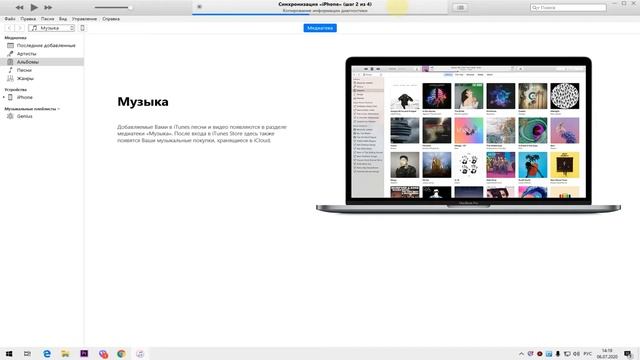The width and height of the screenshot is (640, 360).
Task: Go back with the left arrow button
Action: click(x=9, y=28)
